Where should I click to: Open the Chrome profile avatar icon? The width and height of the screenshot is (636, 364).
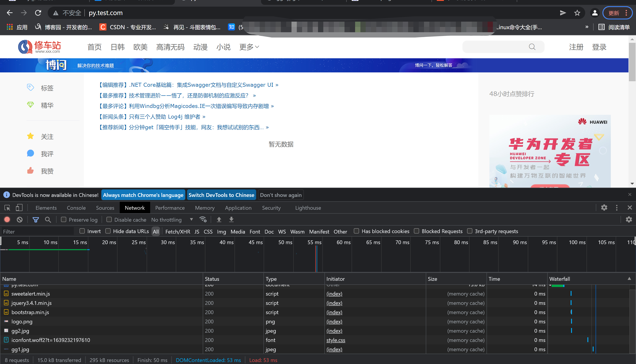coord(595,13)
